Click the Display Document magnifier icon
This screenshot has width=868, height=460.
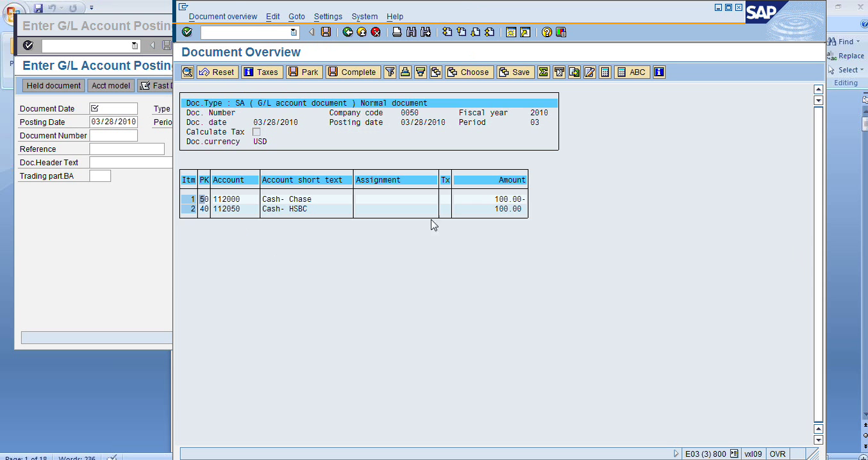pyautogui.click(x=188, y=72)
